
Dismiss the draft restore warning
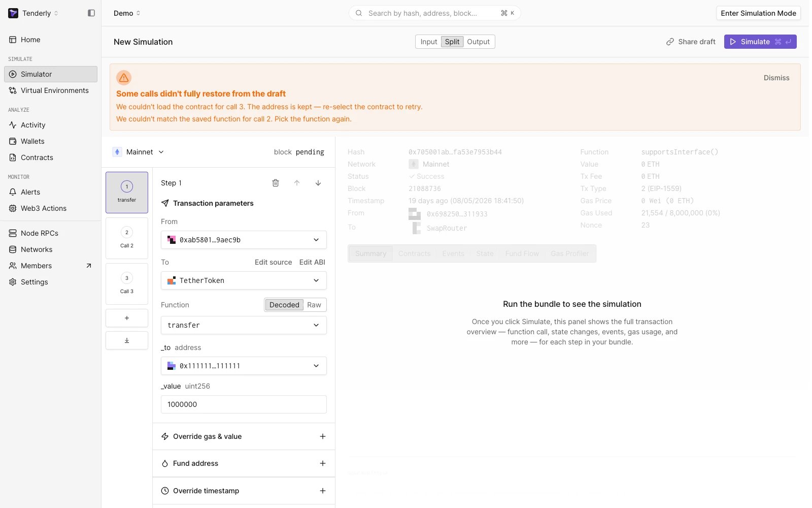776,78
